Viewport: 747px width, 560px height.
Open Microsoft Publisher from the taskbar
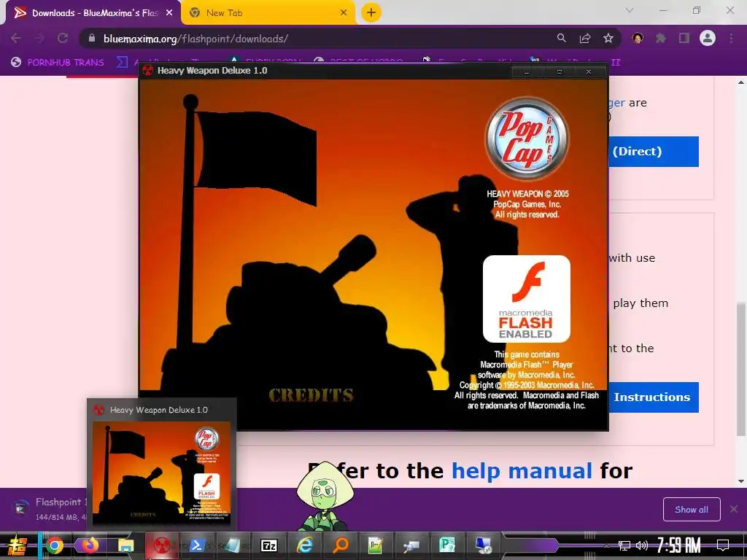pyautogui.click(x=446, y=545)
